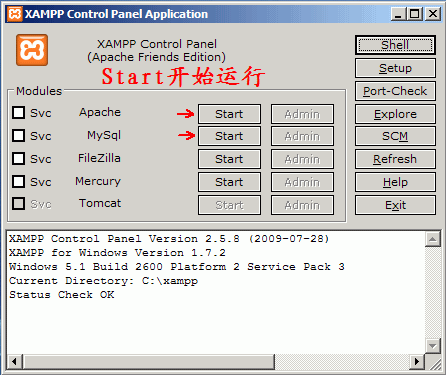
Task: Tick the FileZilla Svc checkbox
Action: coord(19,159)
